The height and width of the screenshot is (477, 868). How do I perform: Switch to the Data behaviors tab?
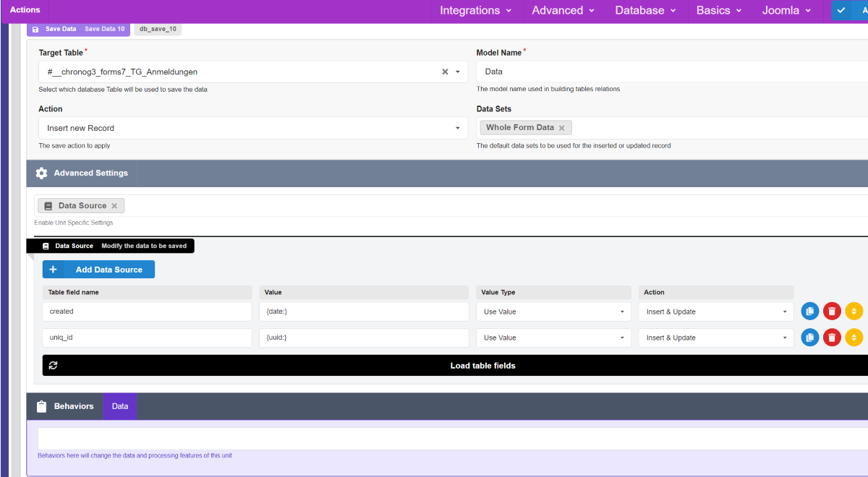(x=120, y=406)
